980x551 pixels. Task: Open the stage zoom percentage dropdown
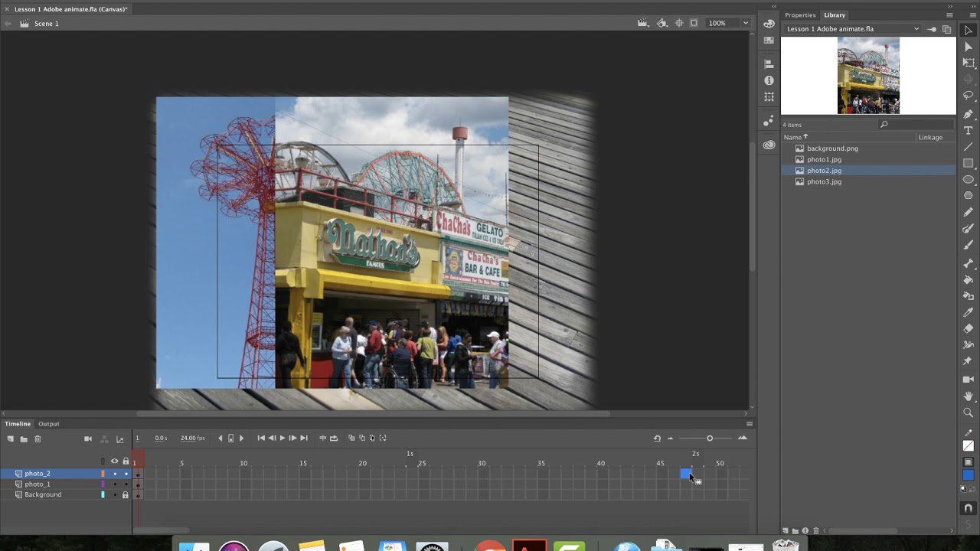coord(745,23)
